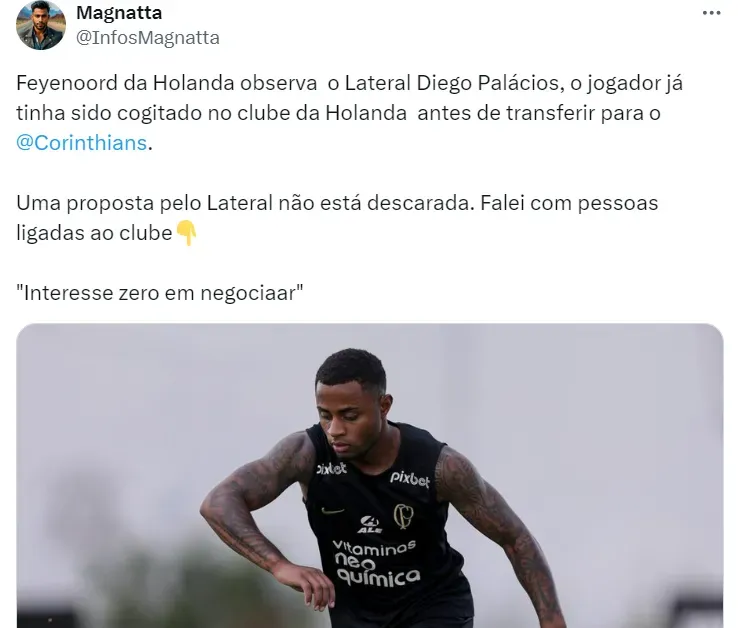Open the Magnatta profile avatar

[40, 25]
